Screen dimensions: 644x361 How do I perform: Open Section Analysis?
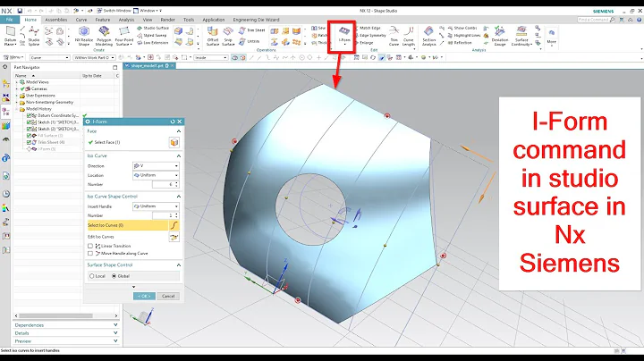428,36
